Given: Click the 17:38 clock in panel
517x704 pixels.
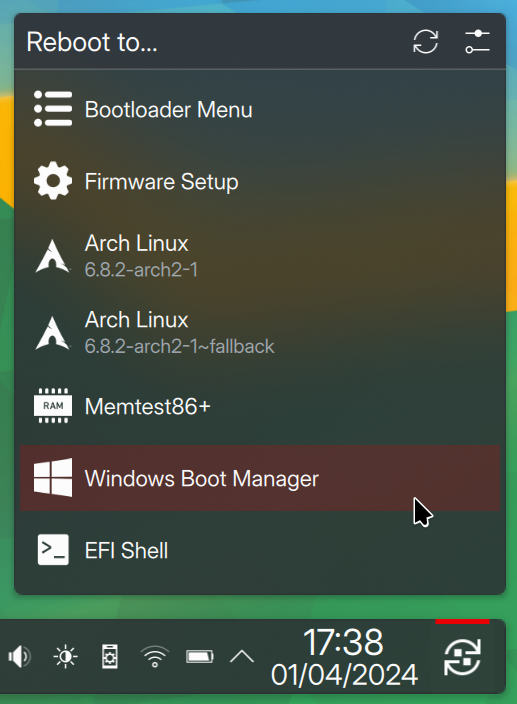Looking at the screenshot, I should (x=343, y=642).
